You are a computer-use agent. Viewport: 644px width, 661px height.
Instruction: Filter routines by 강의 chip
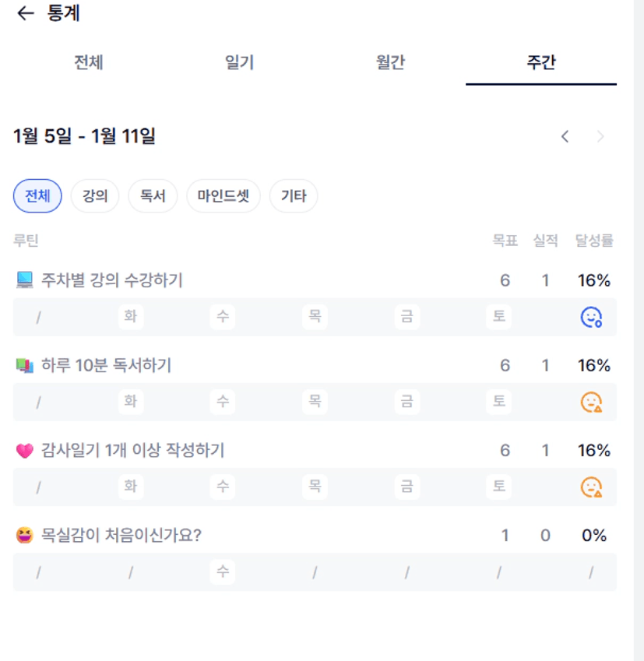pos(95,196)
